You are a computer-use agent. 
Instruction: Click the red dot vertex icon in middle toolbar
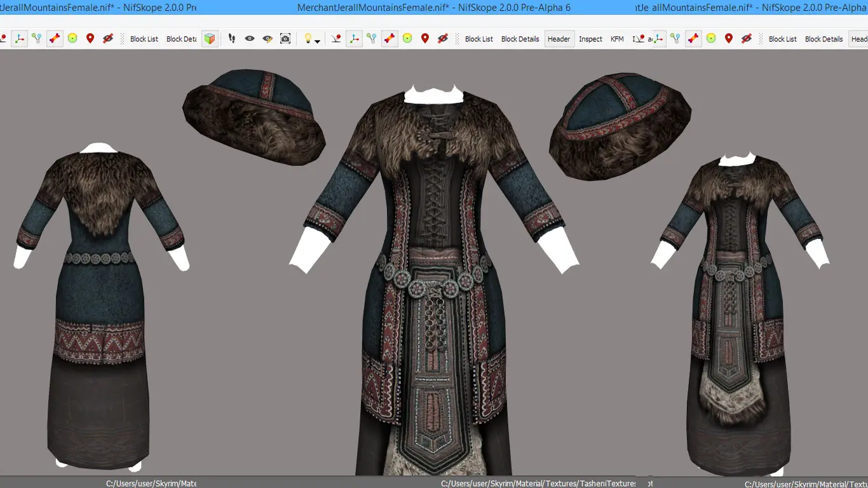(336, 39)
